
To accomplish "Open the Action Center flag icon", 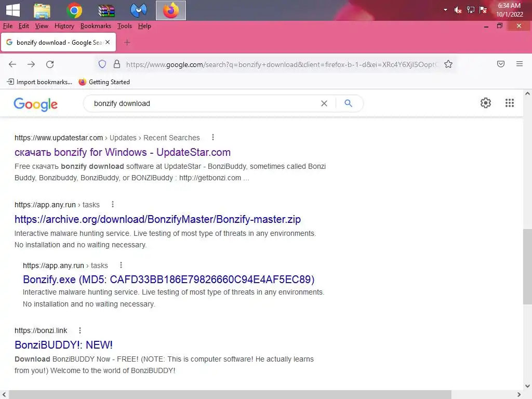I will click(483, 10).
